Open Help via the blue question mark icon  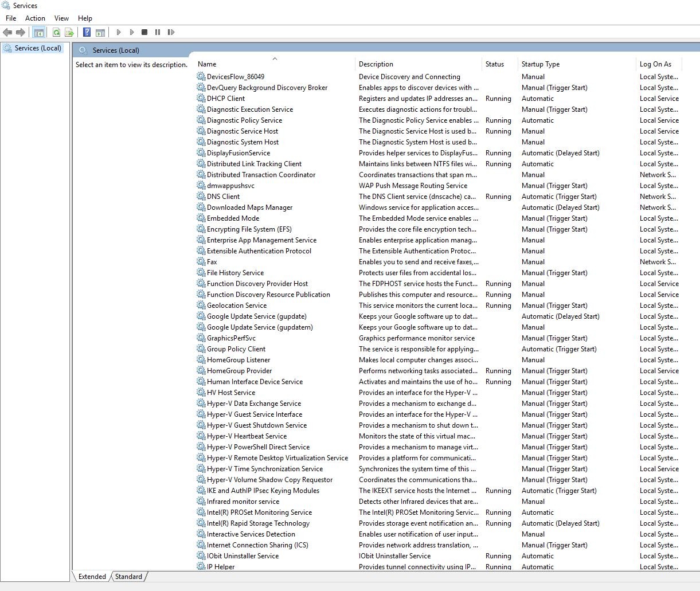coord(87,33)
